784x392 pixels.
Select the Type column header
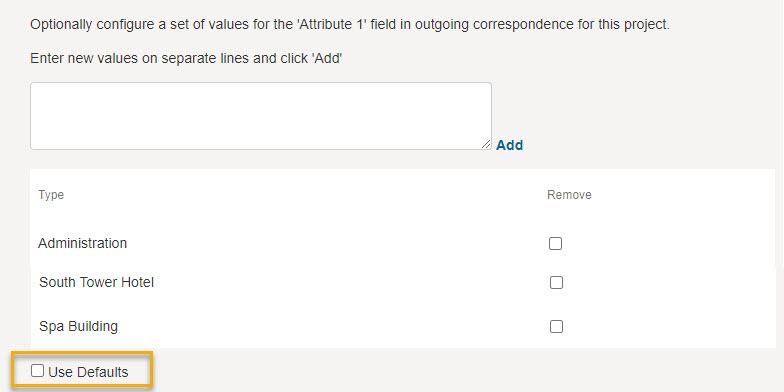[51, 194]
